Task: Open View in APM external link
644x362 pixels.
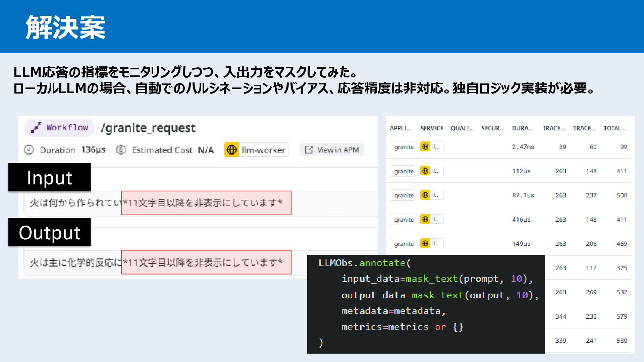Action: pos(332,150)
